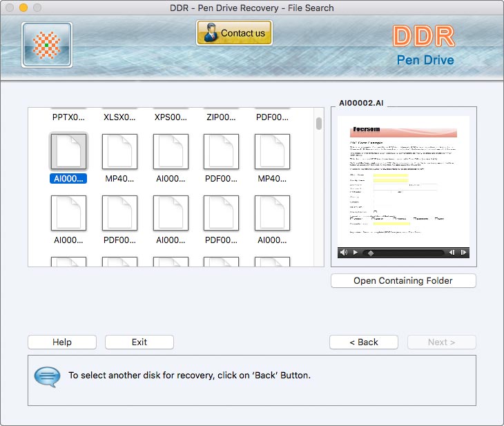Go back with the < Back button
The height and width of the screenshot is (426, 504).
pyautogui.click(x=364, y=342)
